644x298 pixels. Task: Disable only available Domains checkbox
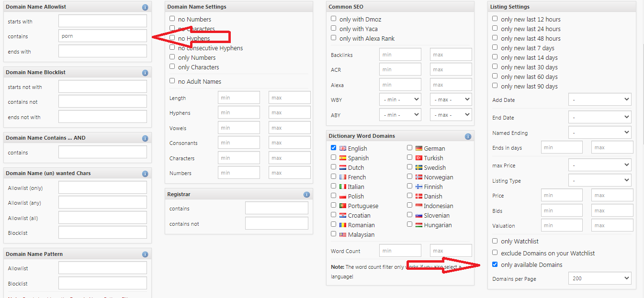(x=495, y=264)
